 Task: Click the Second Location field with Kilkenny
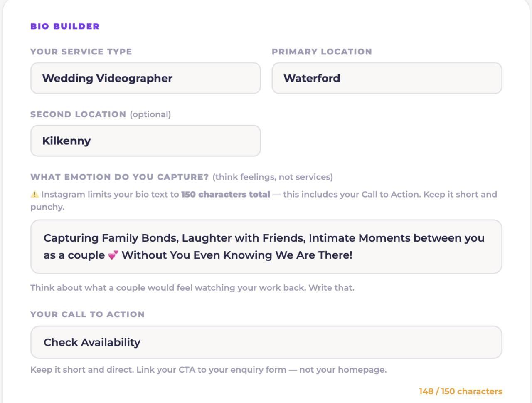point(145,141)
